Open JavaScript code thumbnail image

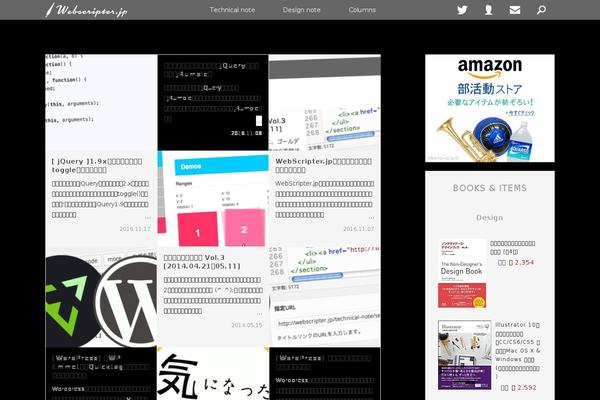(x=101, y=103)
